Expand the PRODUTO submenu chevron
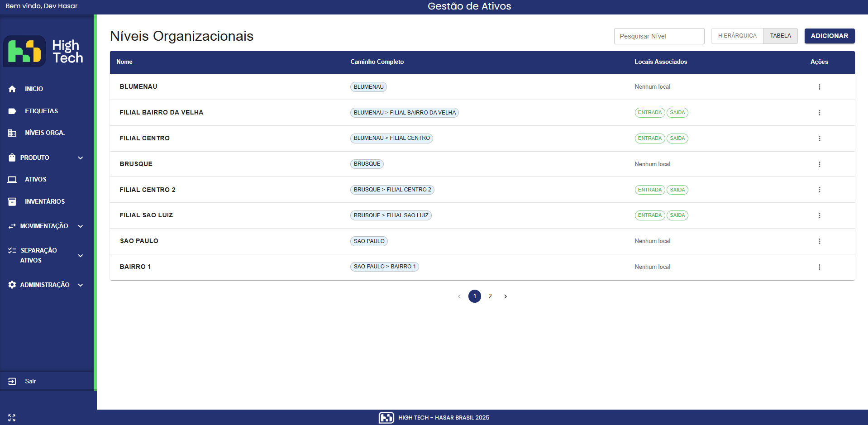The height and width of the screenshot is (425, 868). 81,158
